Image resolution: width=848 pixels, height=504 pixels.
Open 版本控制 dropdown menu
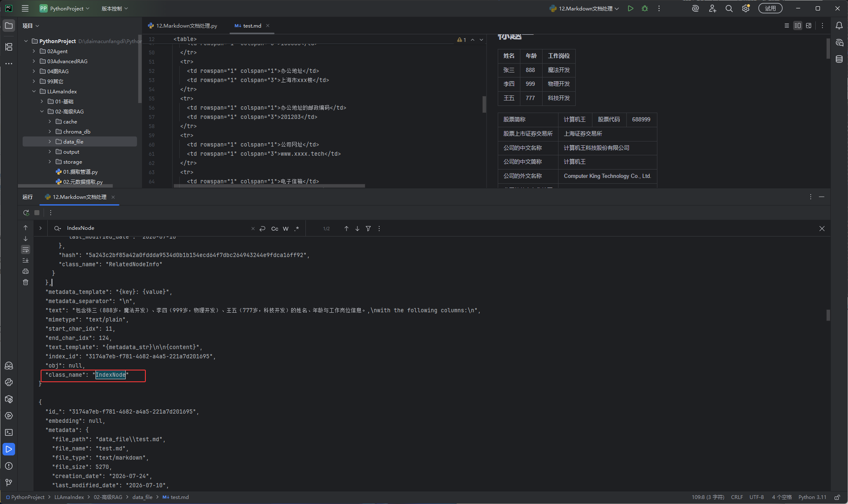pos(114,8)
